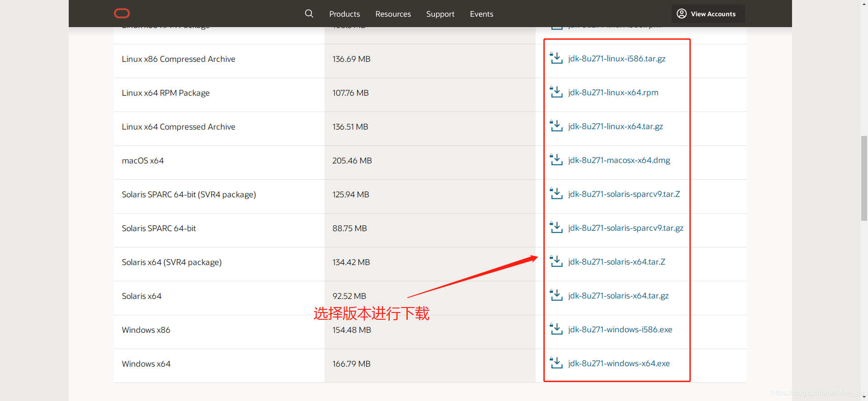Click download icon for jdk-8u271-solaris-sparcv9.tar.gz

556,228
